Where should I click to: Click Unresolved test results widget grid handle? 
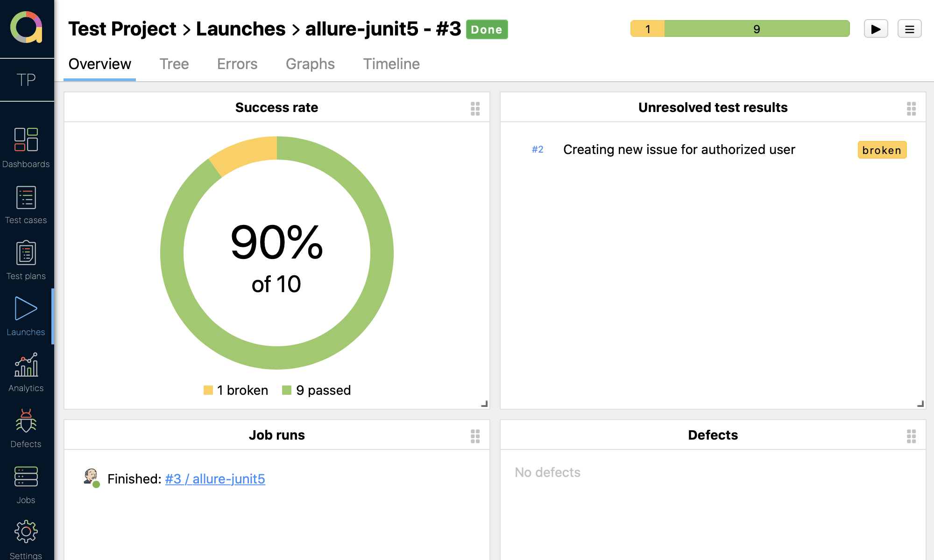(911, 108)
